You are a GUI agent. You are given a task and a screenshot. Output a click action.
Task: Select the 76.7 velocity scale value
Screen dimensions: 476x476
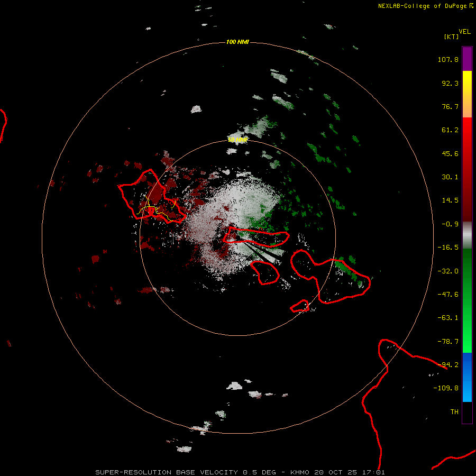tap(450, 106)
